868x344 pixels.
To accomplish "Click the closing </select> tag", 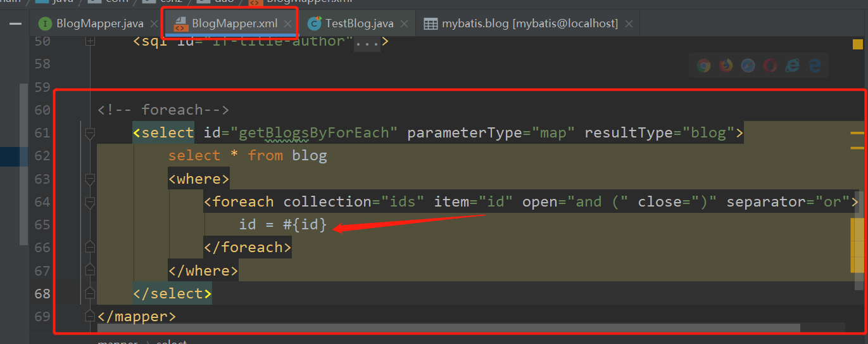I will click(172, 293).
